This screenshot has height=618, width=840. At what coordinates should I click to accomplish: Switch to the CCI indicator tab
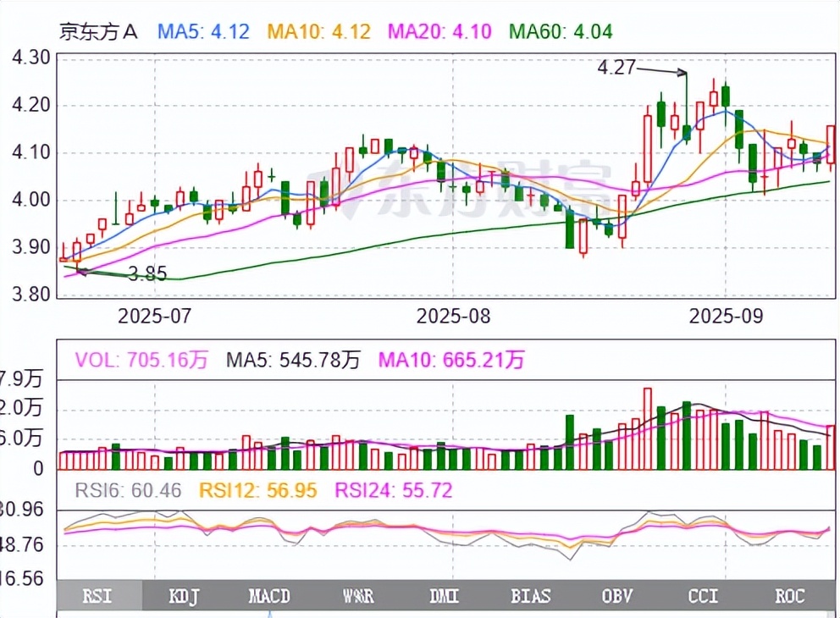coord(703,595)
